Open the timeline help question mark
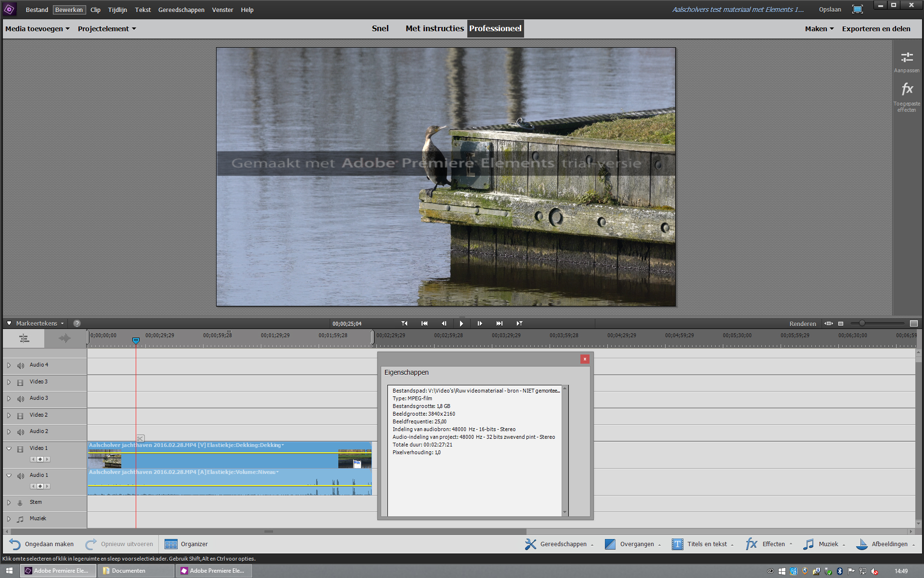The width and height of the screenshot is (924, 578). point(77,324)
